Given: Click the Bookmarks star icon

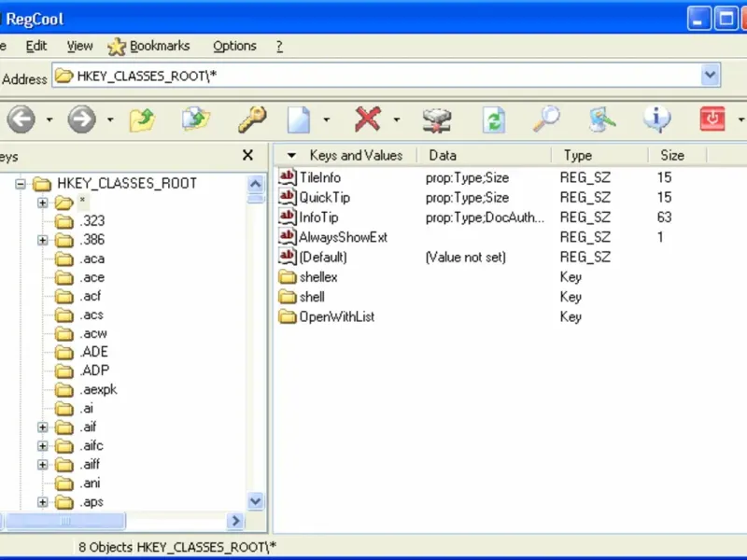Looking at the screenshot, I should click(x=116, y=47).
